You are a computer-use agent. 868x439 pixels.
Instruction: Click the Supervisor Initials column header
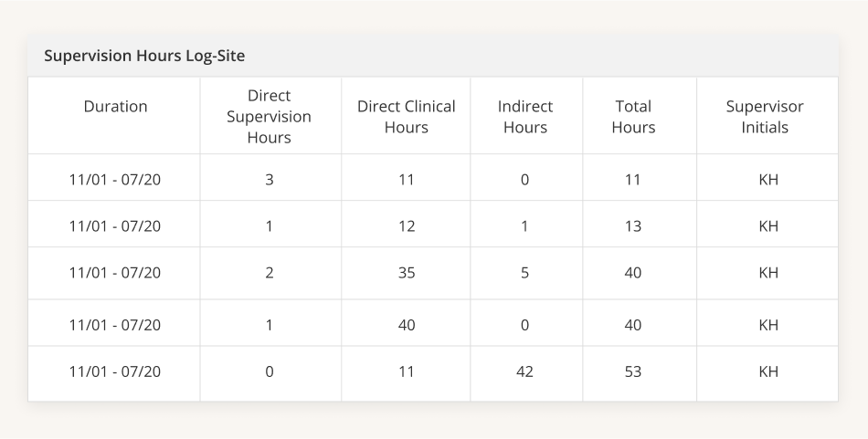coord(765,117)
